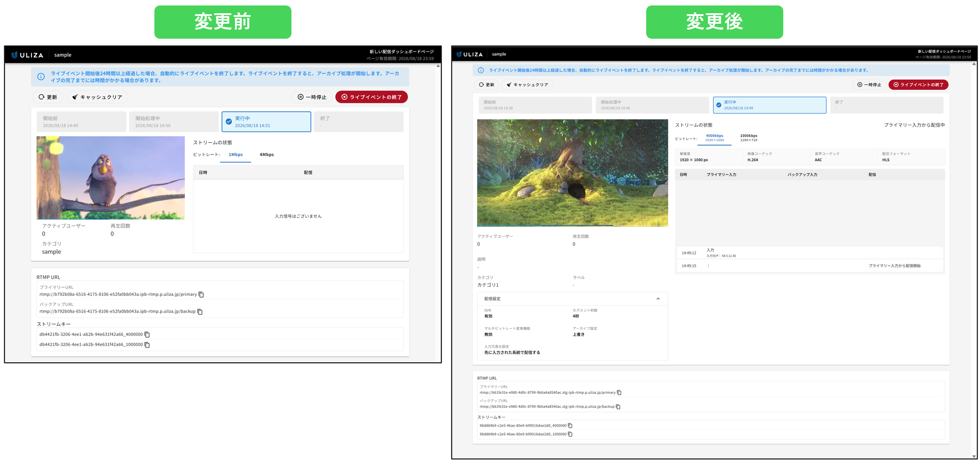Click the 開始前 status step in 変更後 panel

pyautogui.click(x=535, y=105)
